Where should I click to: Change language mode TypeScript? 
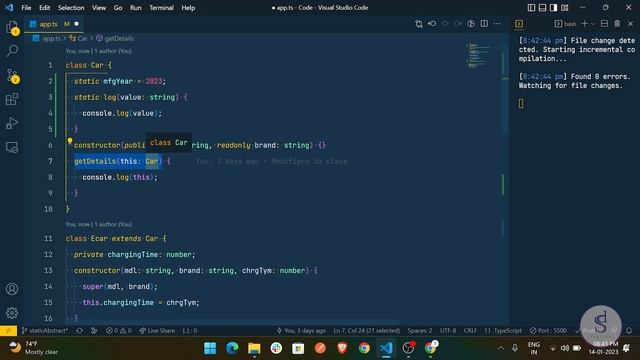[503, 331]
